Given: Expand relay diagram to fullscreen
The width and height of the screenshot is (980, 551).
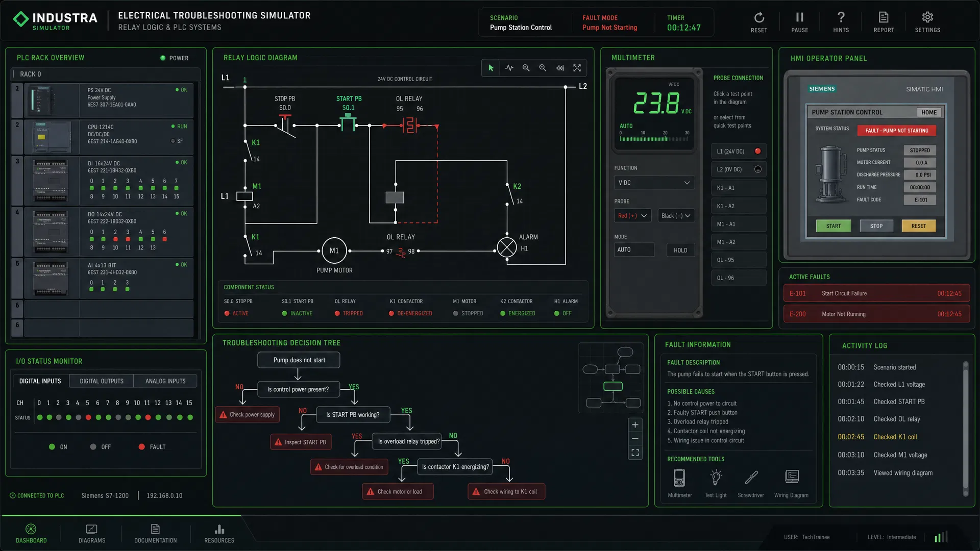Looking at the screenshot, I should pos(577,68).
